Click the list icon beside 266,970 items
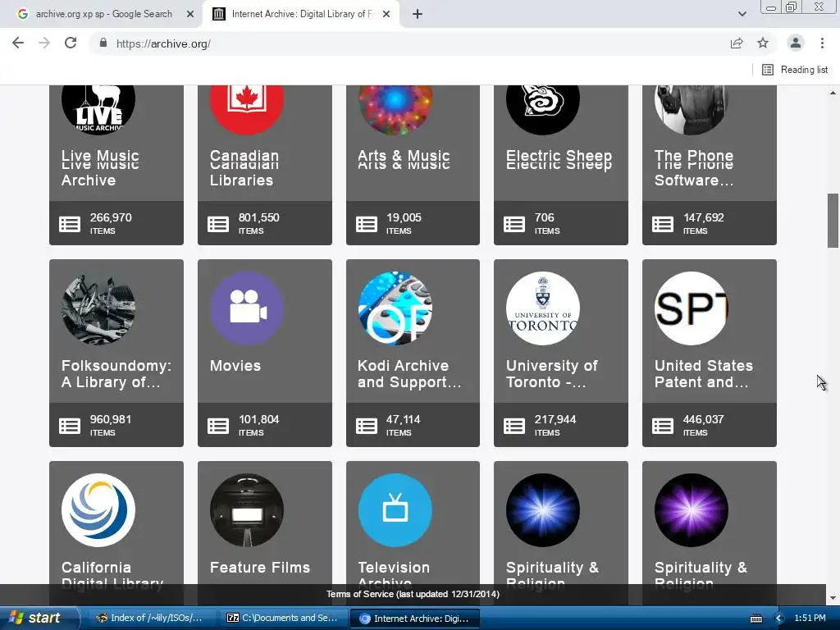 (70, 224)
